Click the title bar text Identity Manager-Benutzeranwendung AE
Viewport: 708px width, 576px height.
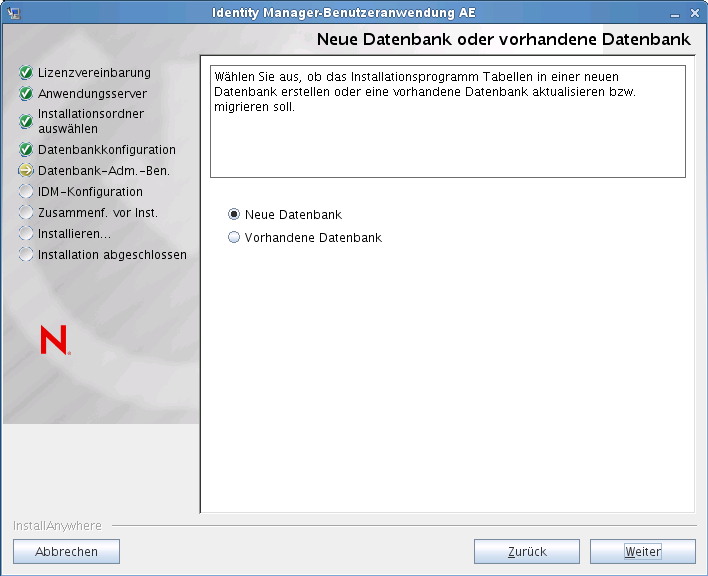pyautogui.click(x=344, y=13)
